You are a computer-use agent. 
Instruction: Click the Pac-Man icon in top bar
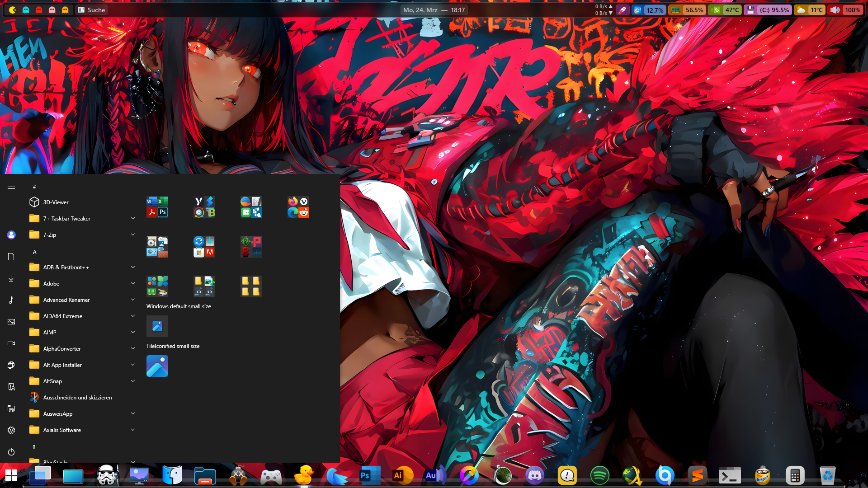pos(13,10)
